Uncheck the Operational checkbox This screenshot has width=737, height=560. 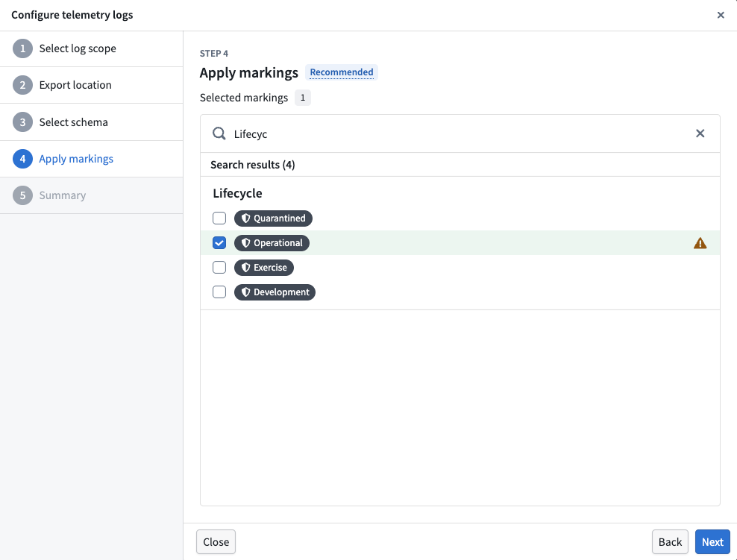click(x=219, y=243)
